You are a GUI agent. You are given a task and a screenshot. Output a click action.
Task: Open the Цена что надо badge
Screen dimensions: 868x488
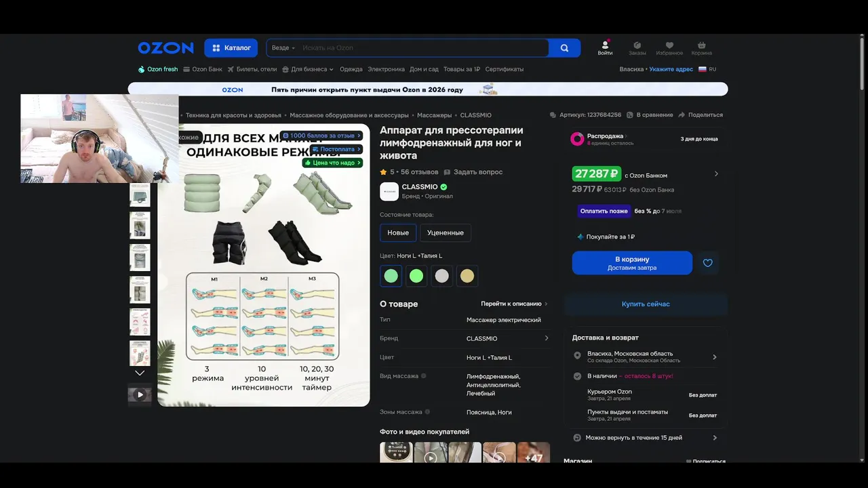(333, 163)
